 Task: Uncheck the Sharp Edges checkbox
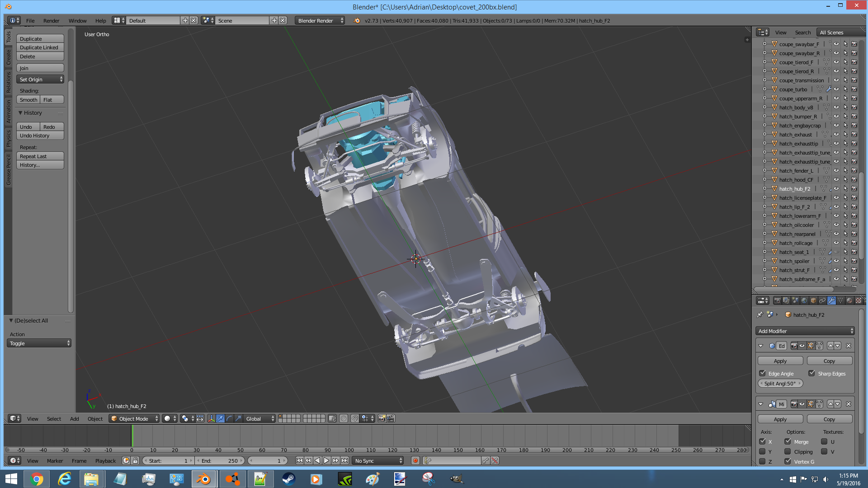point(812,373)
